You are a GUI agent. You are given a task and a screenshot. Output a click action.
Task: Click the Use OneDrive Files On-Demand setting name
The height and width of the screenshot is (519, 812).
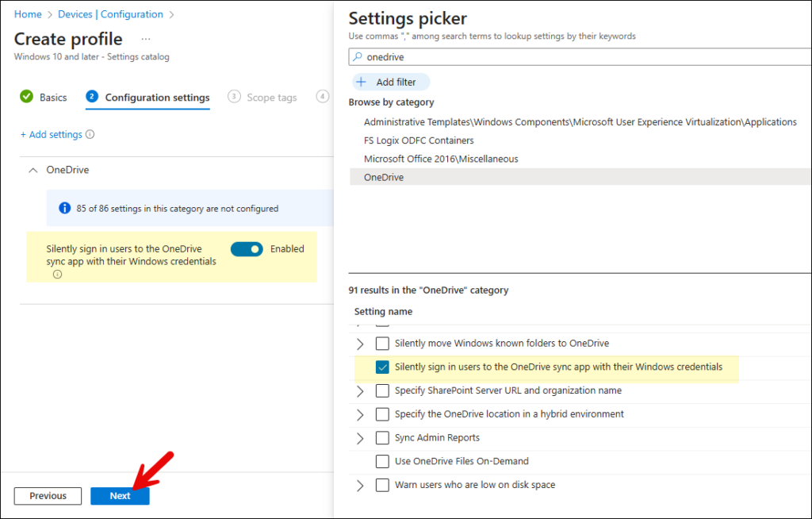(462, 461)
